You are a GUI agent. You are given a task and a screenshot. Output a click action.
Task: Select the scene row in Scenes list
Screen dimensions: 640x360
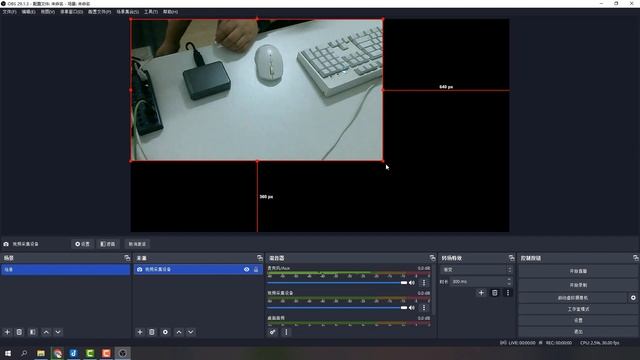65,270
